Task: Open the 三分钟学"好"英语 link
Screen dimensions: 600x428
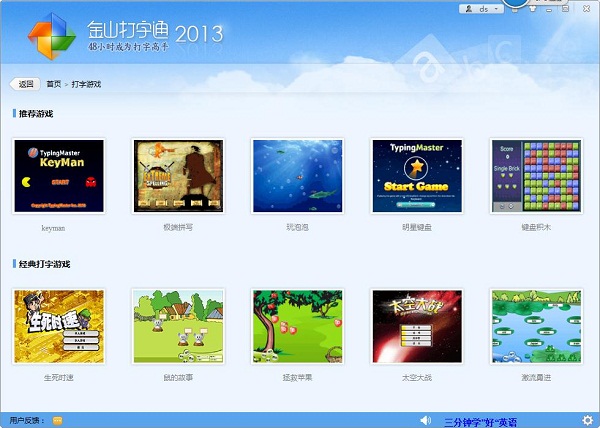Action: [481, 422]
